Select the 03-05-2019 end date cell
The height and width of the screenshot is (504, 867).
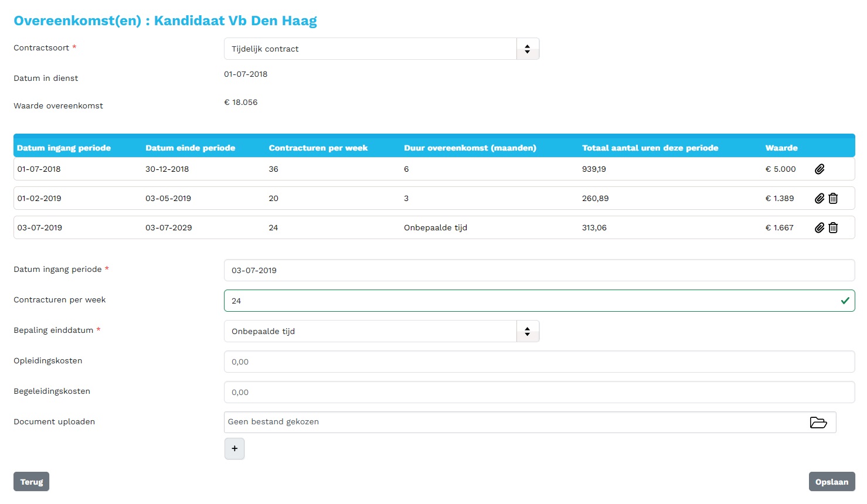168,198
